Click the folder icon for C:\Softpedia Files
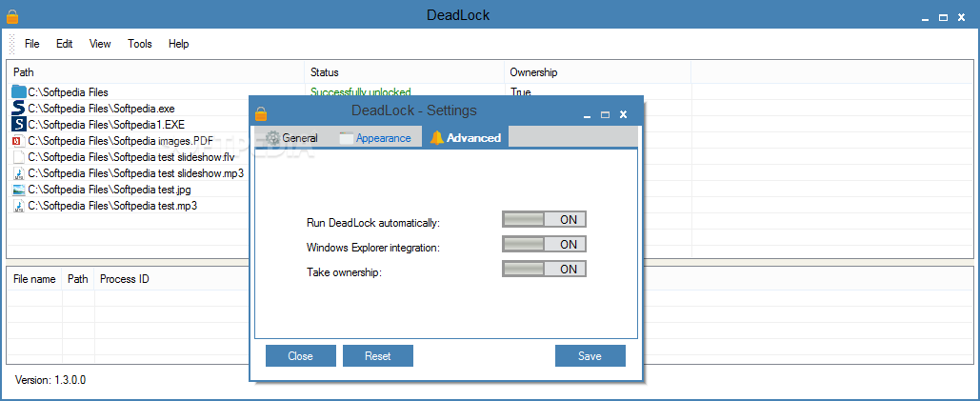 (19, 91)
